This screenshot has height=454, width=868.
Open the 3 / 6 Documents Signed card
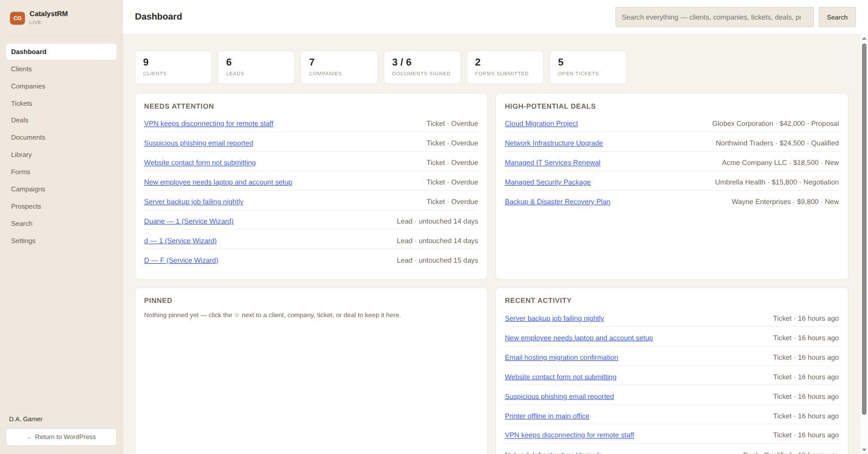point(422,67)
